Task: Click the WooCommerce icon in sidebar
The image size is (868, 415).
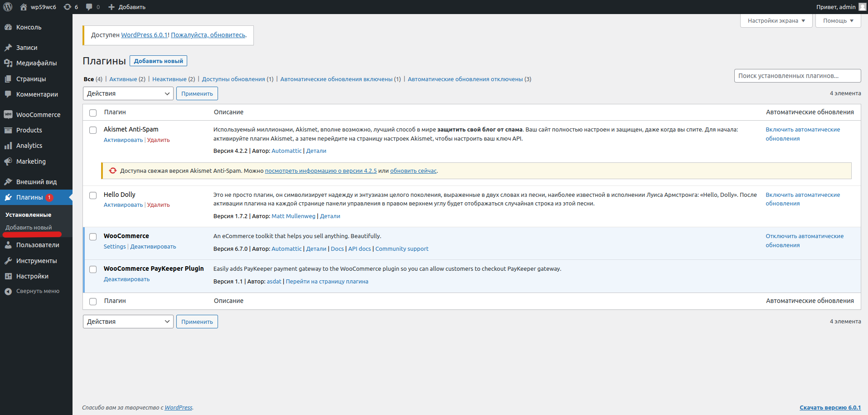Action: tap(8, 115)
